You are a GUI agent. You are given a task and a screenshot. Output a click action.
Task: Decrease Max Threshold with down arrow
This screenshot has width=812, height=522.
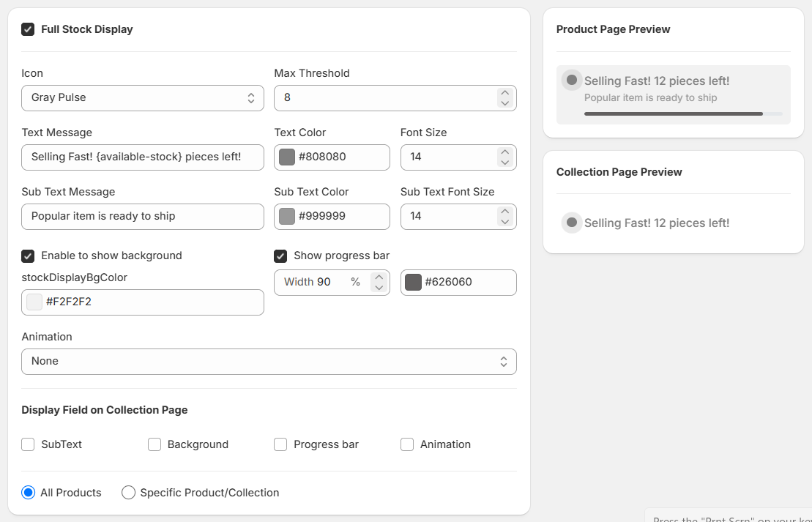(x=505, y=103)
